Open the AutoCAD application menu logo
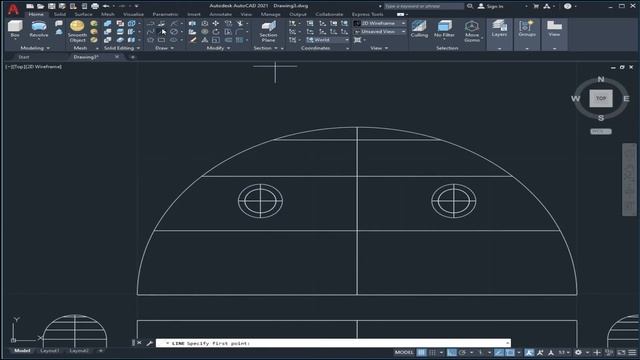The height and width of the screenshot is (360, 640). (13, 9)
